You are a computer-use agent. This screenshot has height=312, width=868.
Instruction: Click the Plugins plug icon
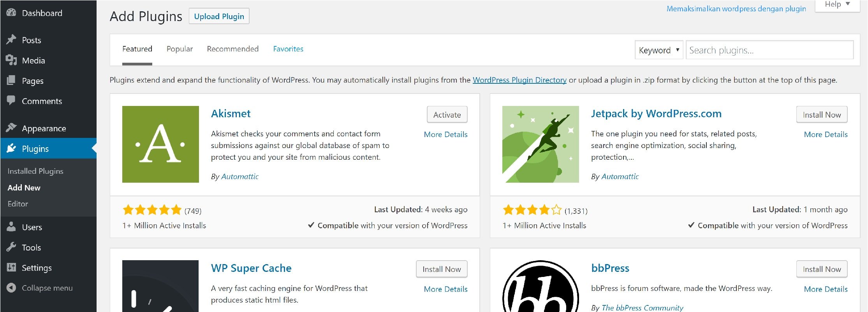11,148
